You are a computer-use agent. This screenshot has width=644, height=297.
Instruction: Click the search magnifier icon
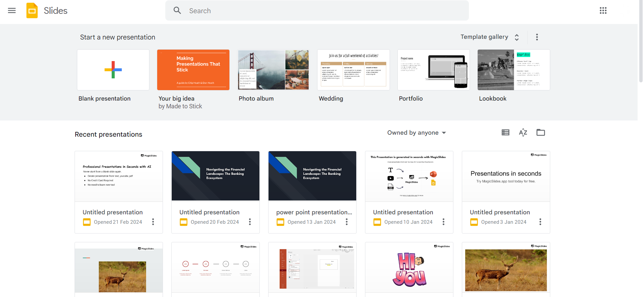coord(177,10)
